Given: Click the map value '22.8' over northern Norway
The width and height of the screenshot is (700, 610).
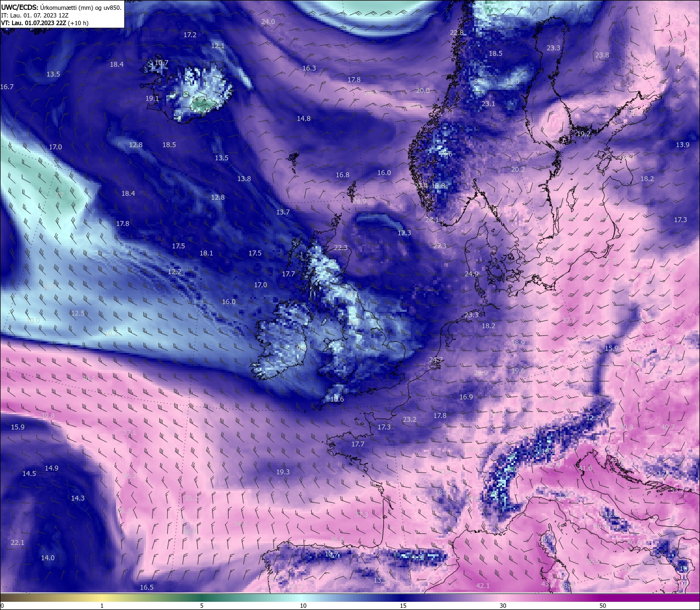Looking at the screenshot, I should [x=457, y=33].
